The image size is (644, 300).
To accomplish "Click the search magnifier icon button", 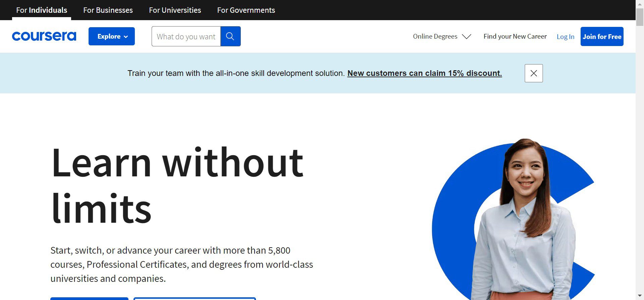I will point(230,36).
